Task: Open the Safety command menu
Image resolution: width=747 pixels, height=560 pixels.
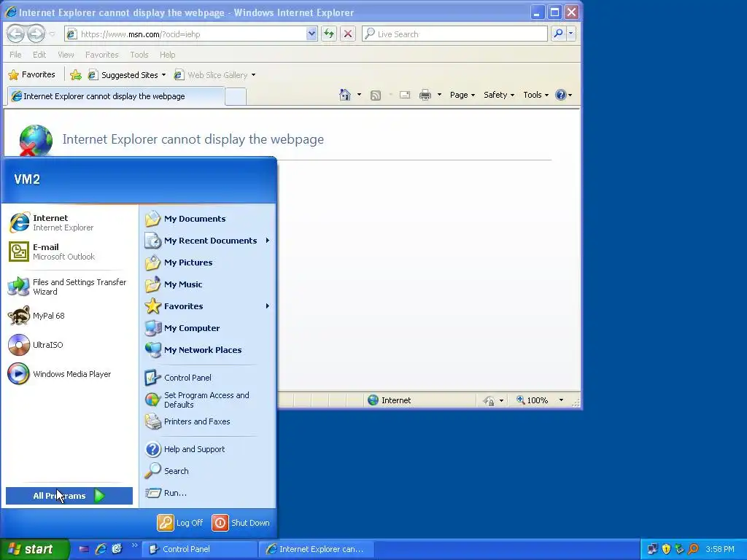Action: click(499, 95)
